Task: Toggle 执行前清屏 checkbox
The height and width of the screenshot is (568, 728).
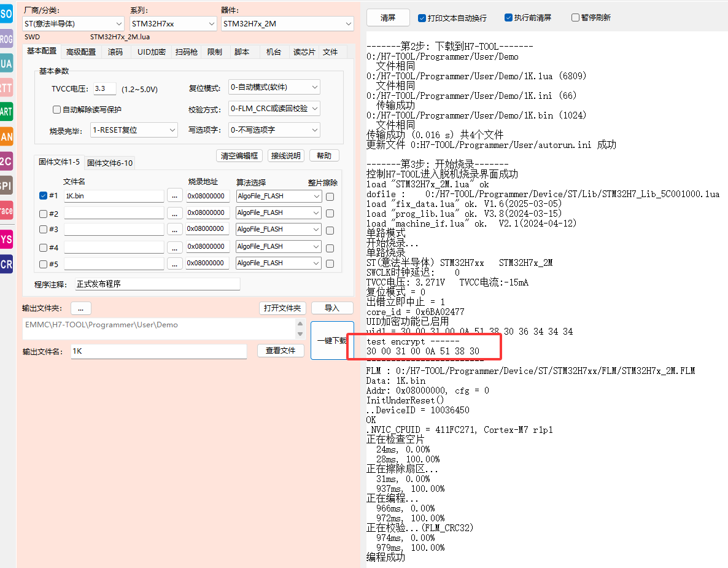Action: point(508,18)
